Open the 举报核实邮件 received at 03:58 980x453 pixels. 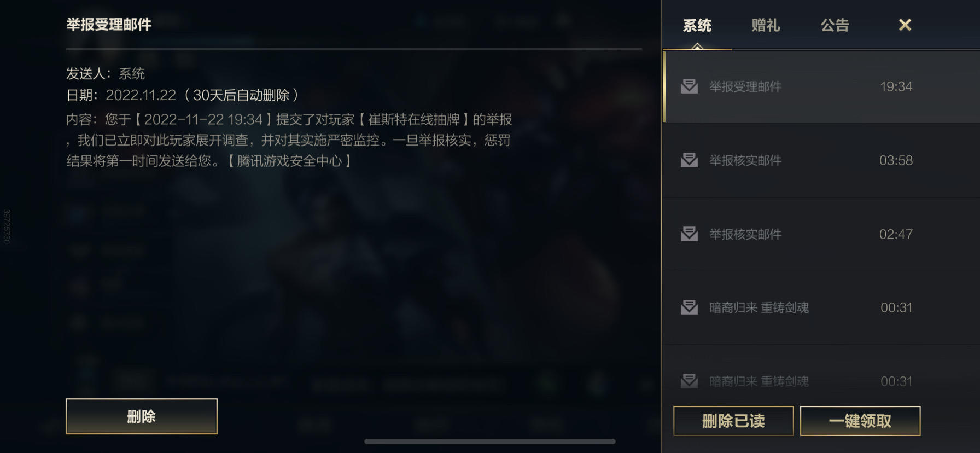(x=821, y=160)
